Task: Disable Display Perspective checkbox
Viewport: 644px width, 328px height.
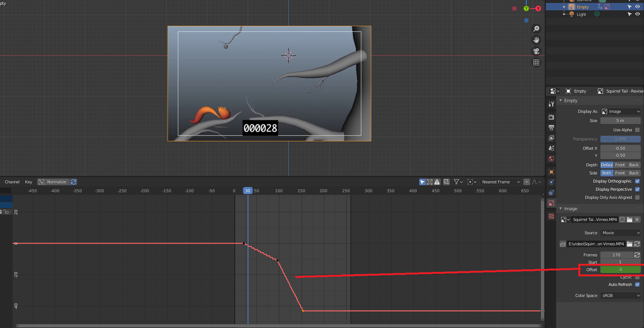Action: pos(637,189)
